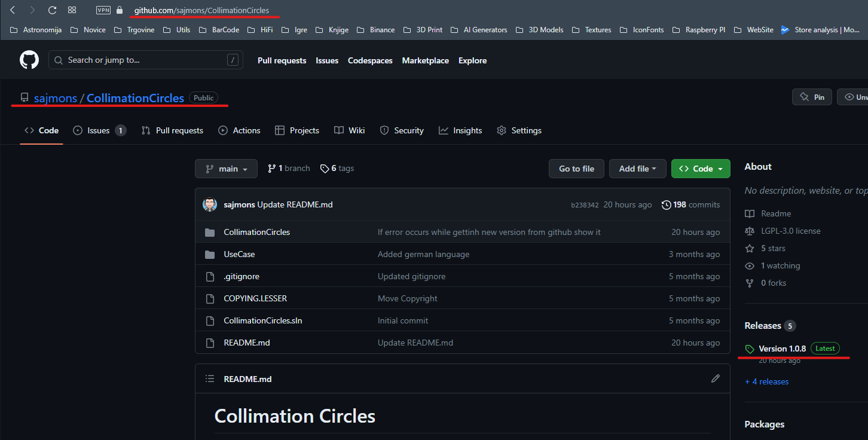Click the browser forward arrow
The image size is (868, 440).
point(32,10)
